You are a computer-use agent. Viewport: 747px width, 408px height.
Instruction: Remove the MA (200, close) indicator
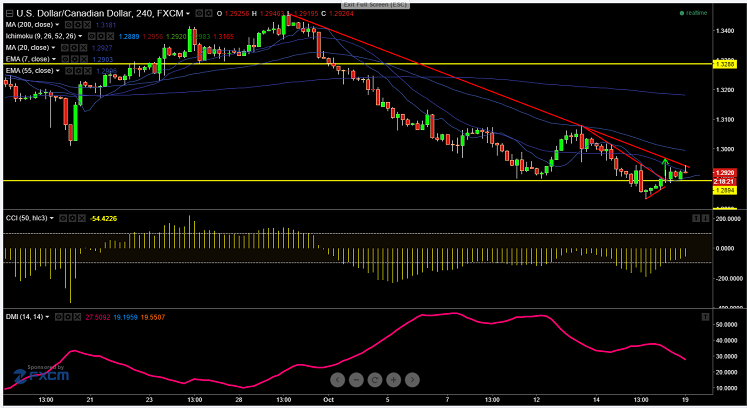(87, 25)
